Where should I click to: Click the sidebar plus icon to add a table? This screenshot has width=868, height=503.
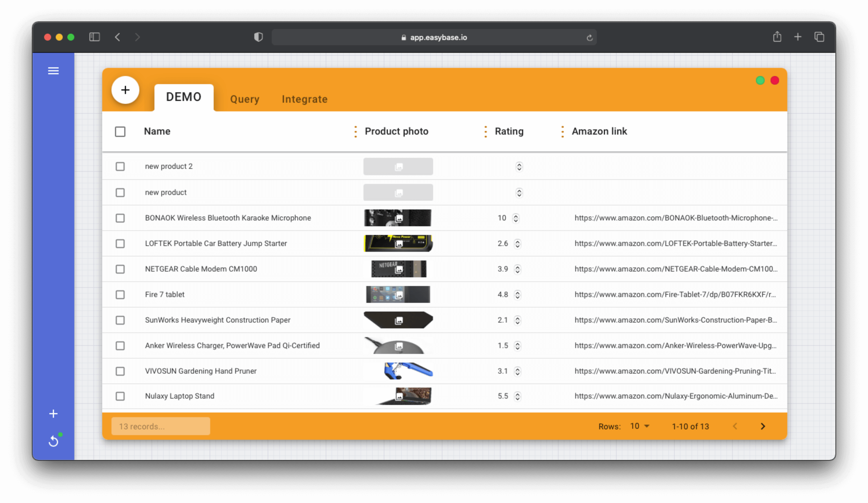click(x=53, y=414)
